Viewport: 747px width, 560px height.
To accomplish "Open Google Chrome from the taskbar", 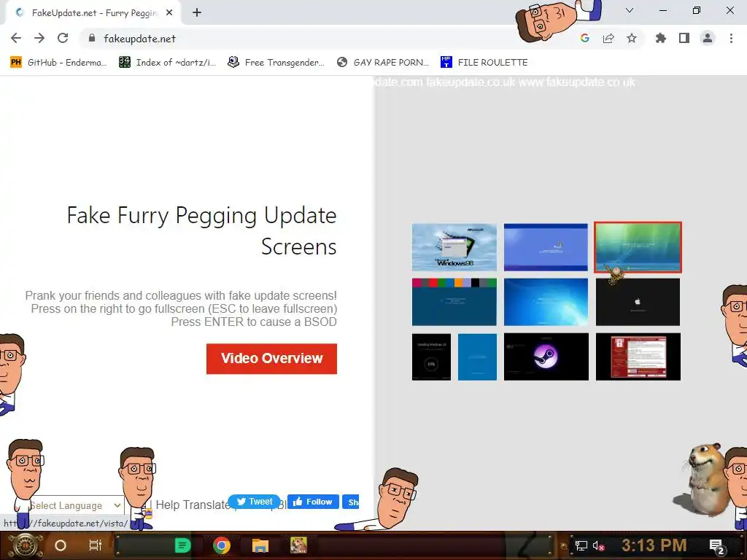I will 222,545.
